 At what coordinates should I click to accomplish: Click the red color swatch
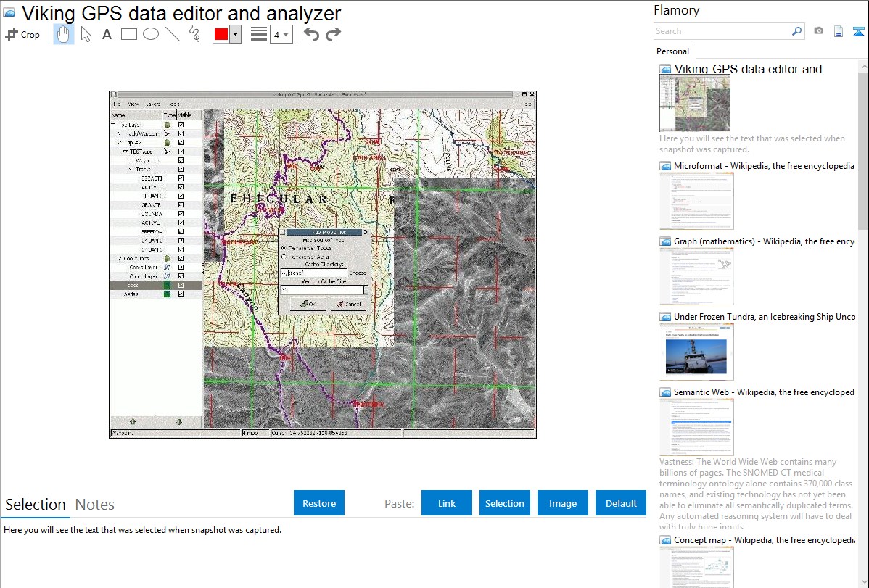[221, 34]
